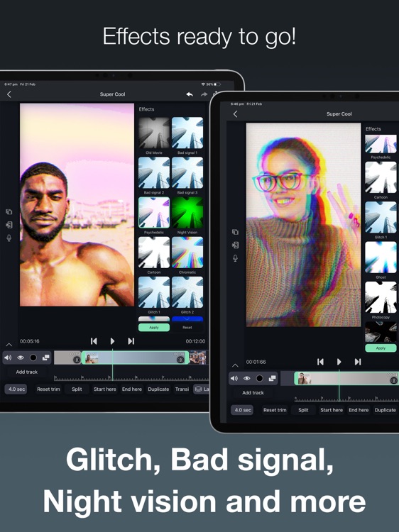Open import media icon in right iPad sidebar

(235, 245)
